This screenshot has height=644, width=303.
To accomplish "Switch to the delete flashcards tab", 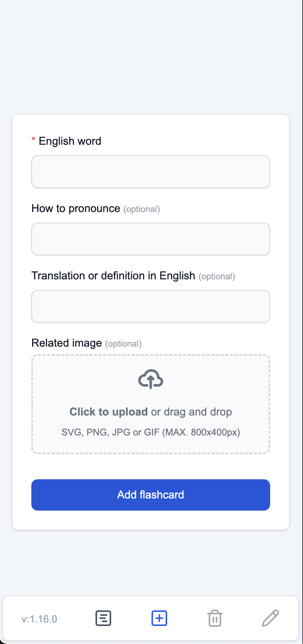I will click(215, 618).
